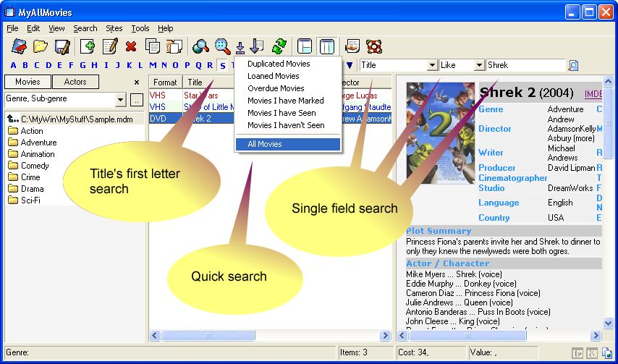Choose Loaned Movies from popup menu

288,76
